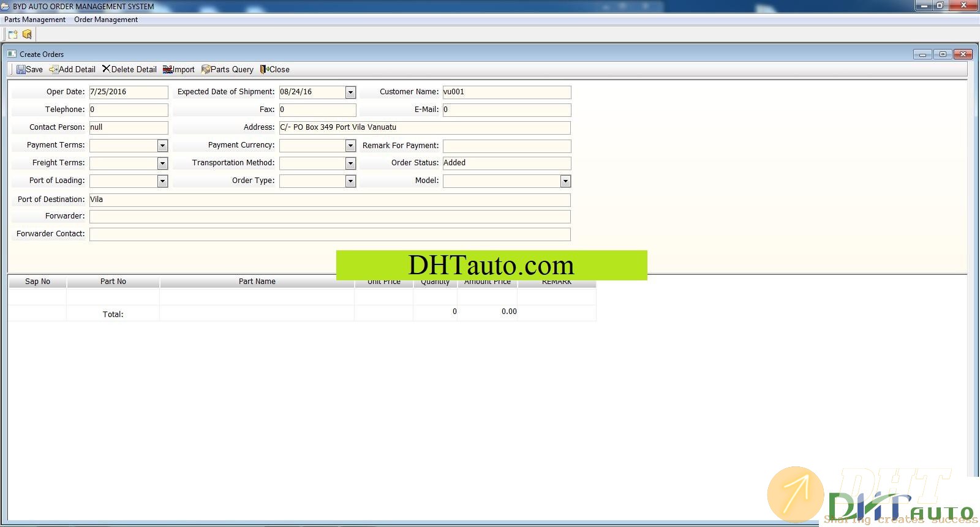
Task: Click the Sap No column header
Action: tap(37, 282)
